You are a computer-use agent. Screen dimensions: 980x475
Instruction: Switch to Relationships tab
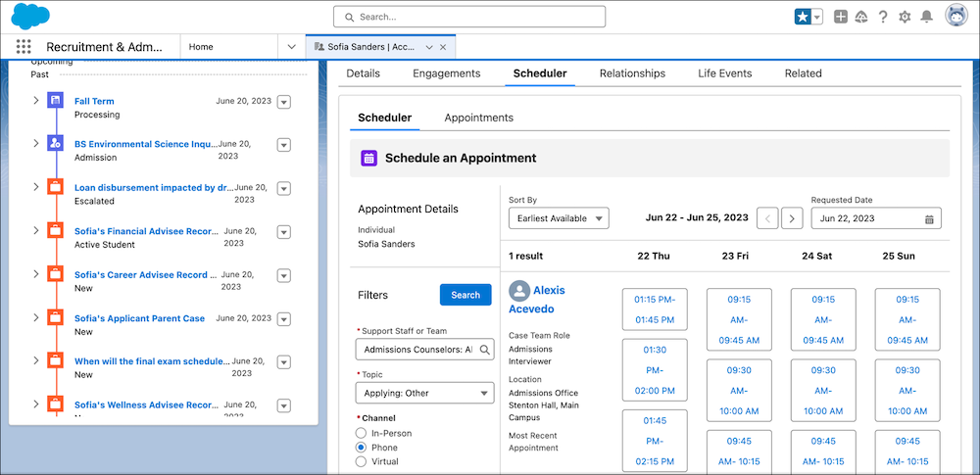coord(632,73)
